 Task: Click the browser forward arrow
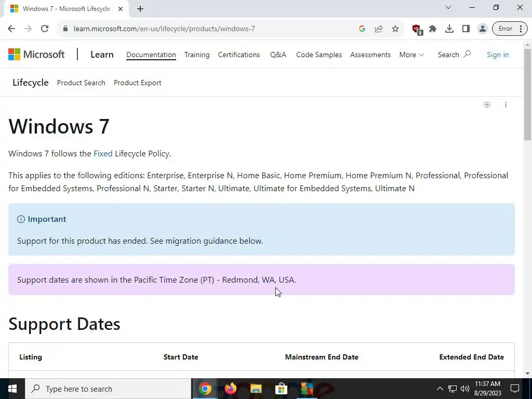click(28, 29)
